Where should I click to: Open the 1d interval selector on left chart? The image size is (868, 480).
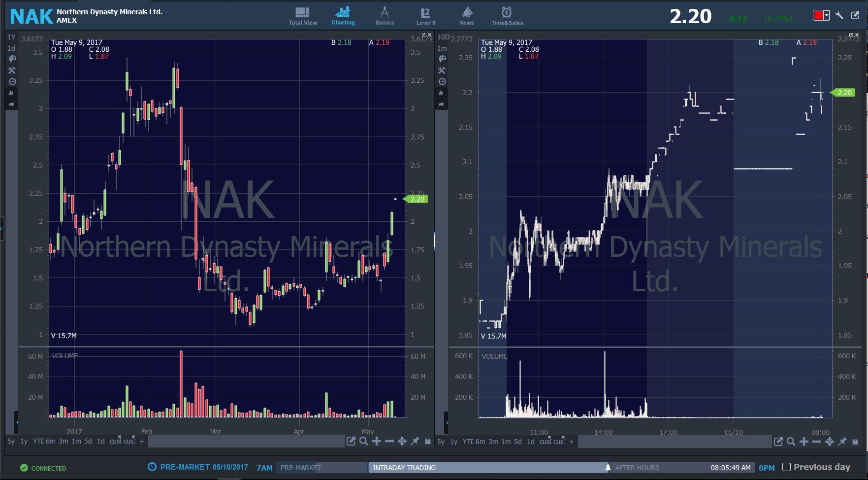pos(12,48)
